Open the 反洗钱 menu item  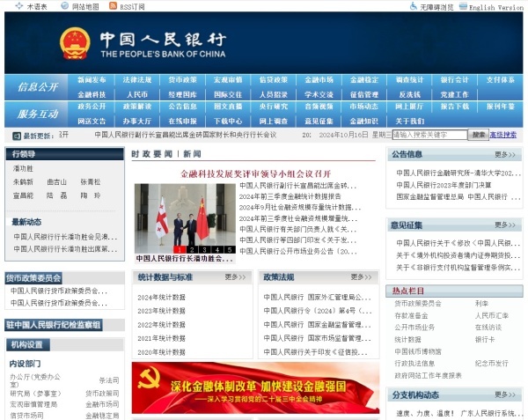click(x=410, y=94)
